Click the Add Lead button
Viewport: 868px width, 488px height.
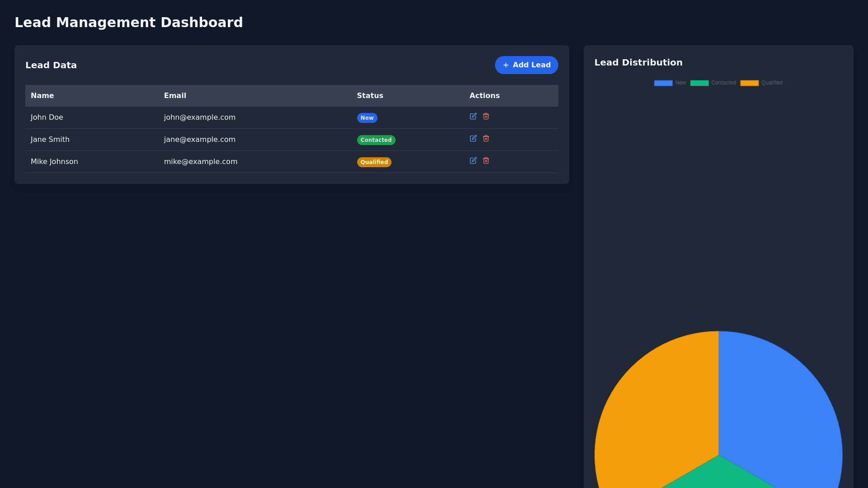[x=526, y=65]
